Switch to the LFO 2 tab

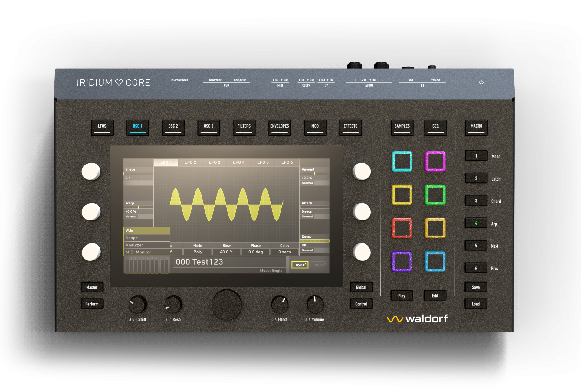point(190,162)
